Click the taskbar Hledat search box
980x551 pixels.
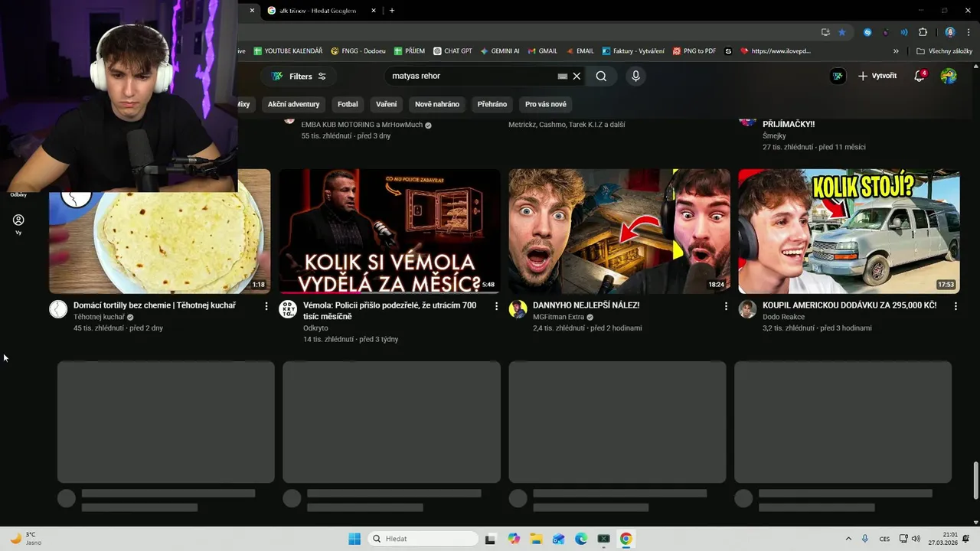click(x=423, y=539)
